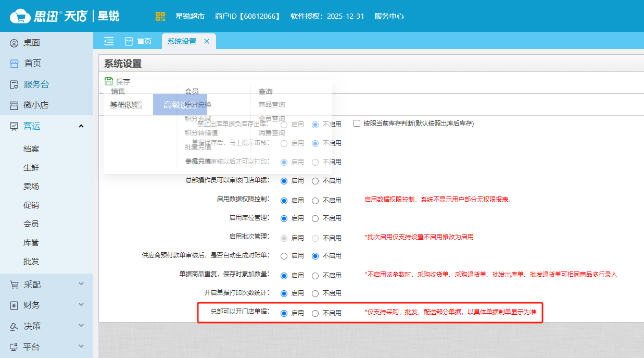Open 卖场 under 营运
Image resolution: width=644 pixels, height=358 pixels.
31,187
